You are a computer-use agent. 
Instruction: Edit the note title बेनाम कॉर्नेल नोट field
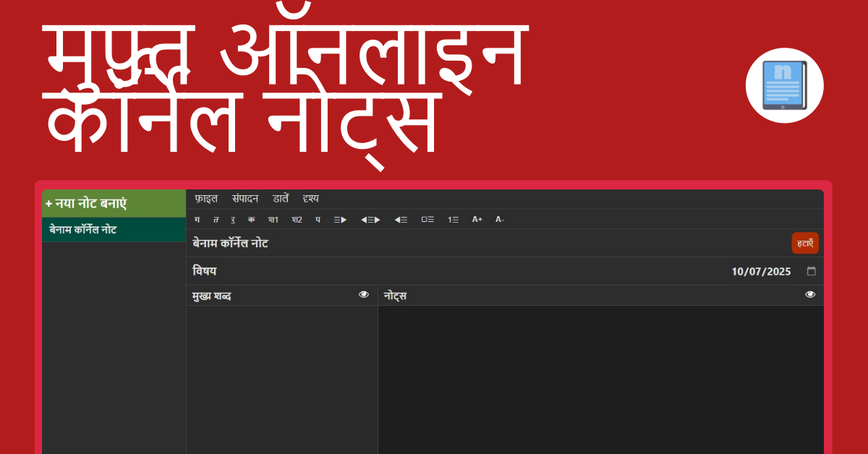[488, 244]
